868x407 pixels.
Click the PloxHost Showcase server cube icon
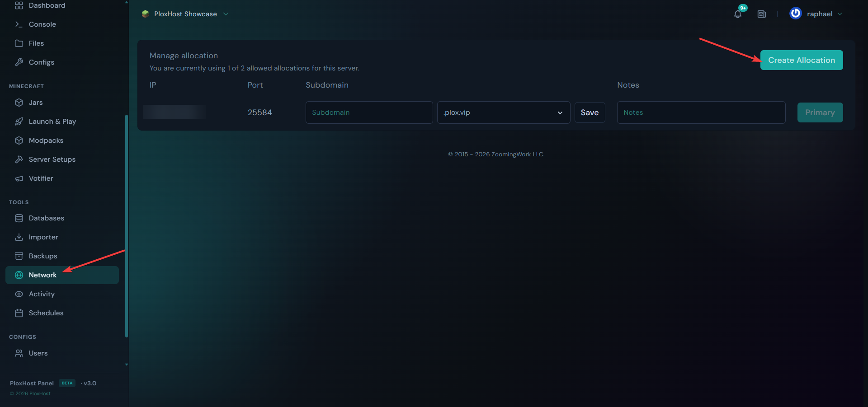click(145, 14)
